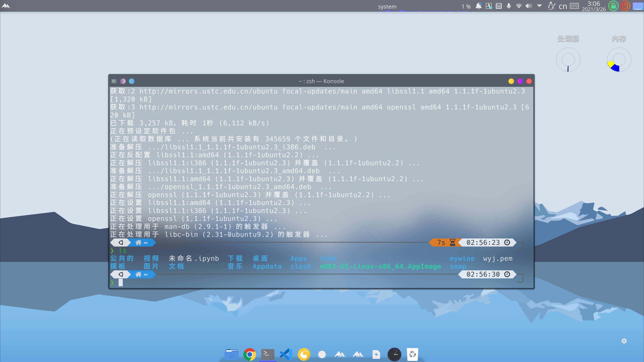Open the Konsole window menu icon
Screen dimensions: 644x362
click(114, 81)
